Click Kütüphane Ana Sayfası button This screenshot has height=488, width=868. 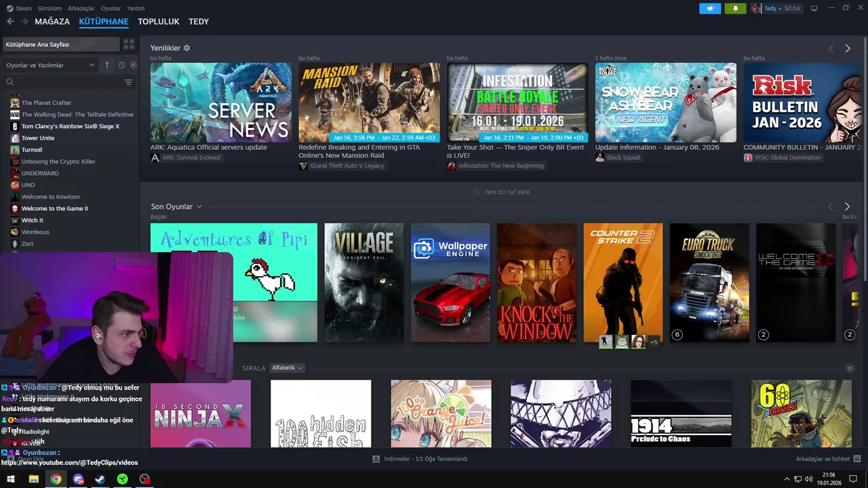[x=60, y=44]
